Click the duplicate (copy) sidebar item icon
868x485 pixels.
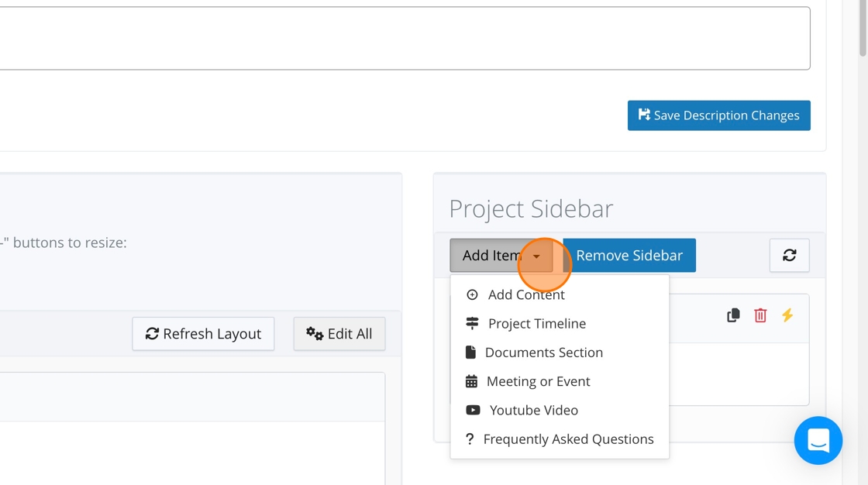coord(733,315)
